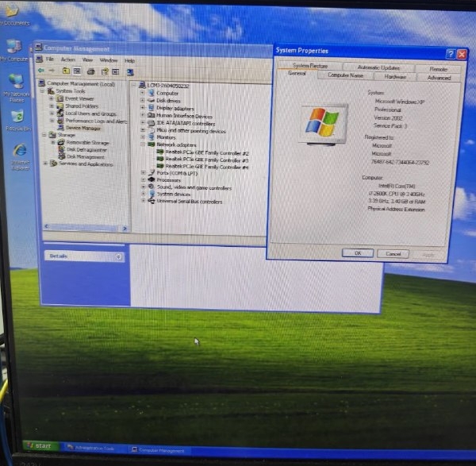Expand the Computer device category
Viewport: 476px width, 466px height.
click(142, 93)
